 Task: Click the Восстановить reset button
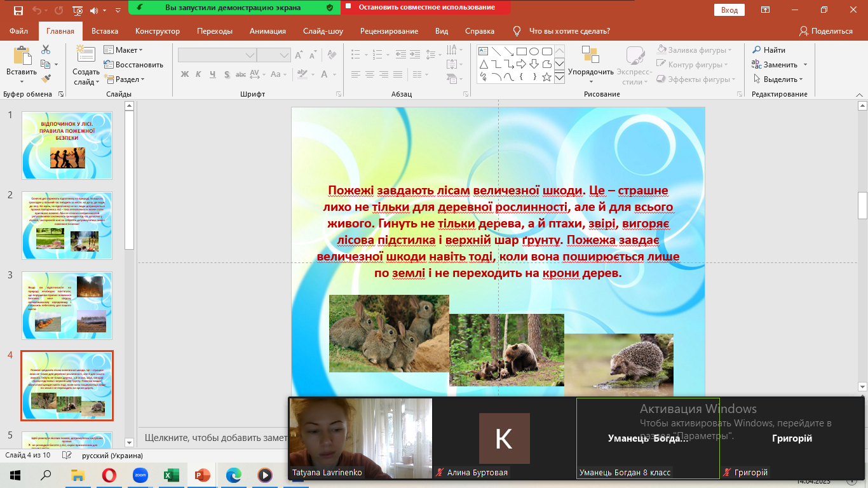(133, 64)
